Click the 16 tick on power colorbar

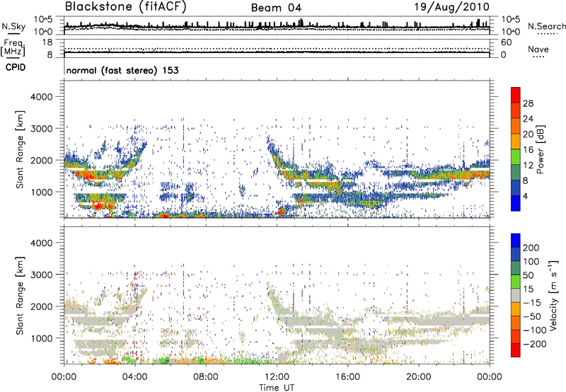pos(528,150)
